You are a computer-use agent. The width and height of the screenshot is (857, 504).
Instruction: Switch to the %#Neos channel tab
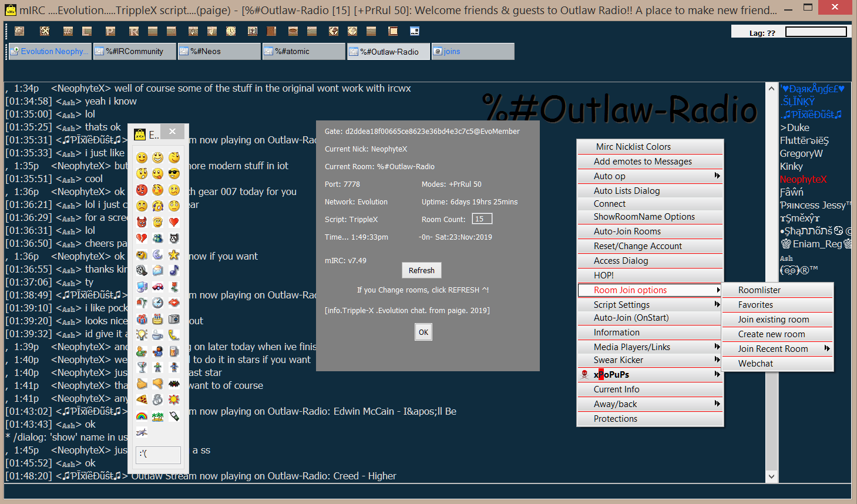(x=219, y=52)
